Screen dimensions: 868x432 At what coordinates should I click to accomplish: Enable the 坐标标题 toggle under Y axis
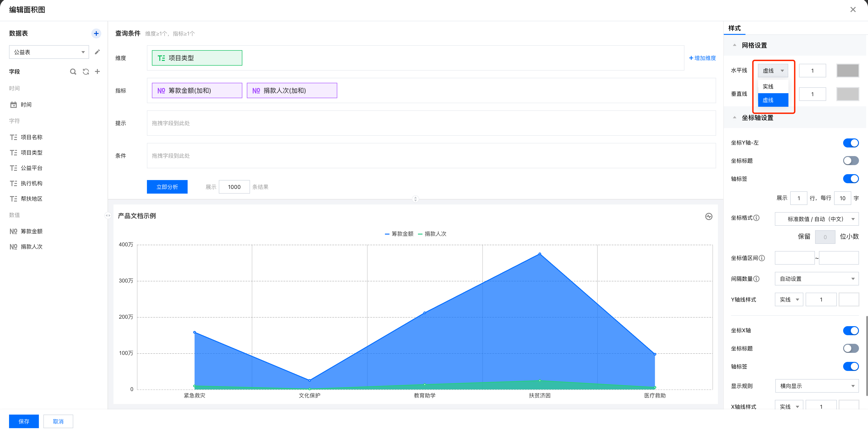click(850, 161)
